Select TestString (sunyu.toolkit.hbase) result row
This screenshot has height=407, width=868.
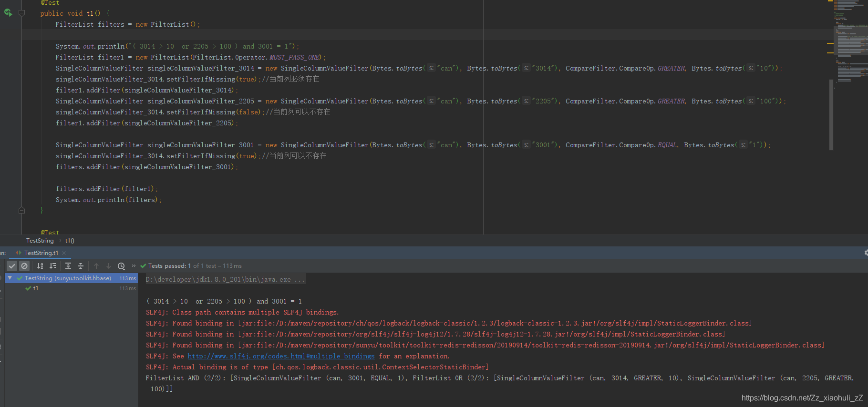72,278
